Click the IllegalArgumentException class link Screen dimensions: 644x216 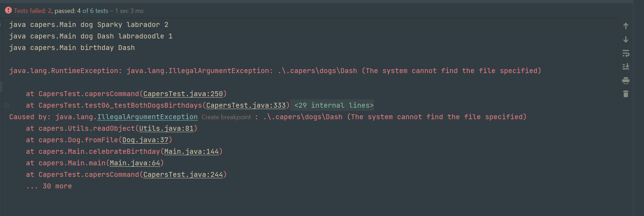coord(147,117)
